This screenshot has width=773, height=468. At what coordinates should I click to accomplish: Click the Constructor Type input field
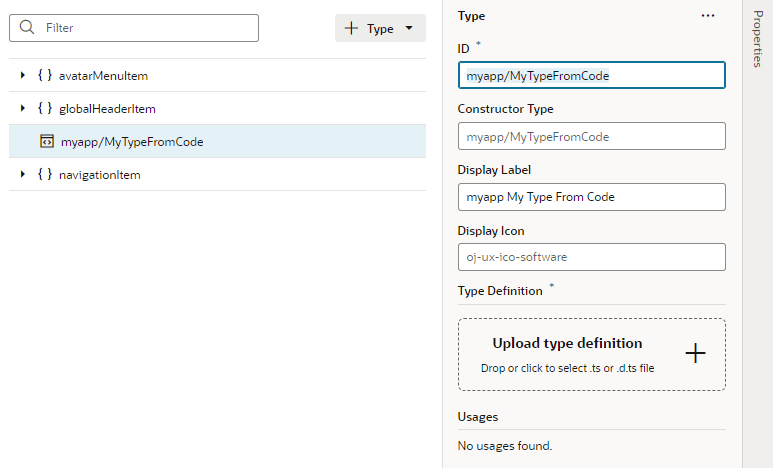pos(592,137)
